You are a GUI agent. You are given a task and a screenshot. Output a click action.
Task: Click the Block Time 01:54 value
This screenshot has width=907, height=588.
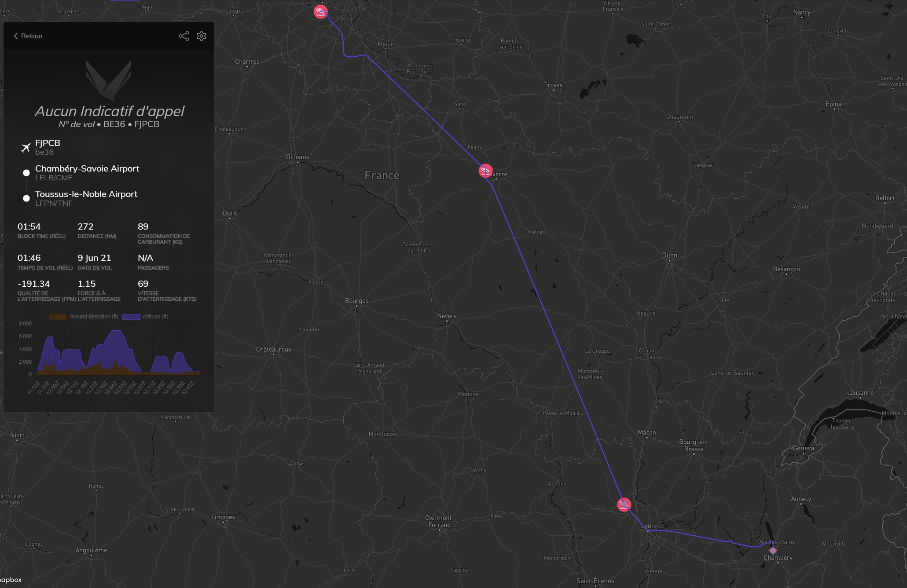[29, 226]
